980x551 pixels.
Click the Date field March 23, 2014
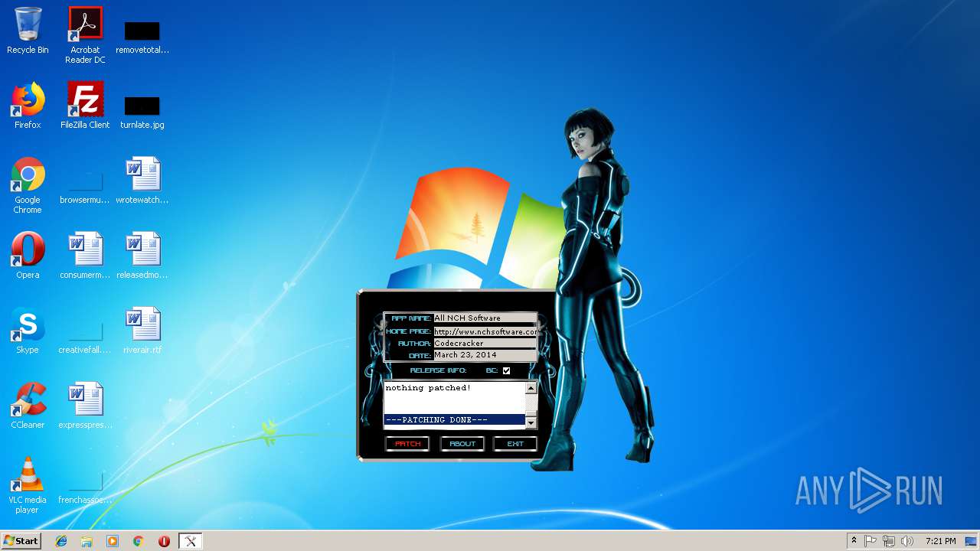pyautogui.click(x=485, y=355)
